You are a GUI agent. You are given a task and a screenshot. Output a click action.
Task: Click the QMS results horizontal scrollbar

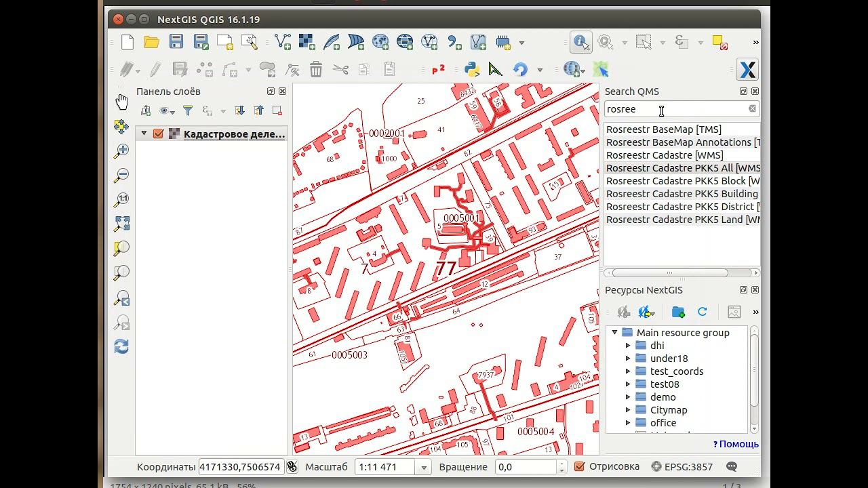point(670,273)
